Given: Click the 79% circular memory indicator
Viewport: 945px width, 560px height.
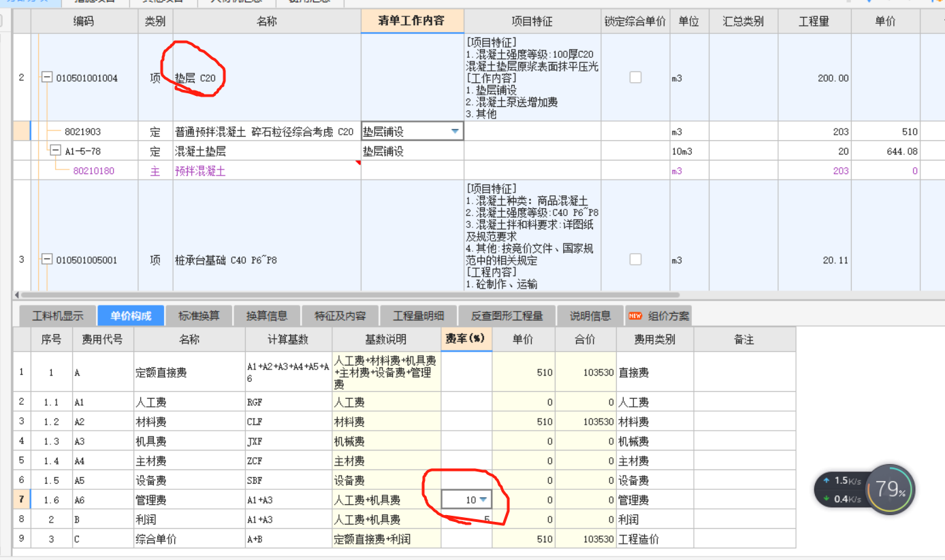Looking at the screenshot, I should click(x=890, y=489).
